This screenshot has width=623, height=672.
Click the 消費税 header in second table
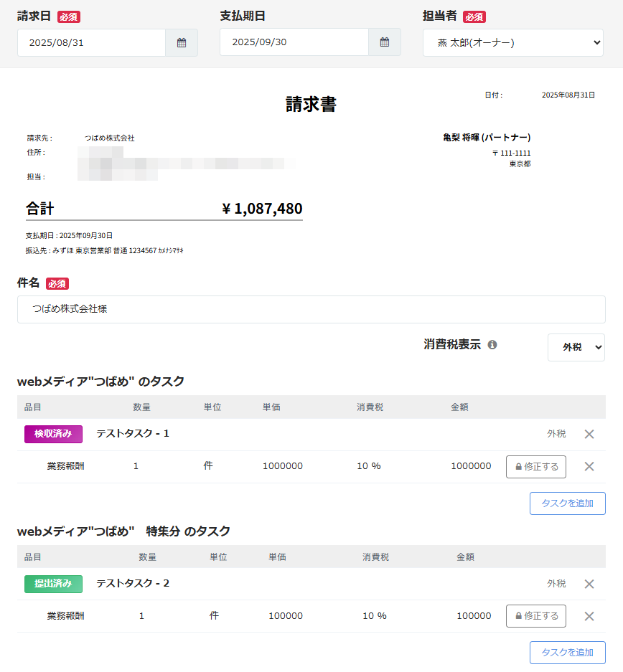[x=375, y=557]
